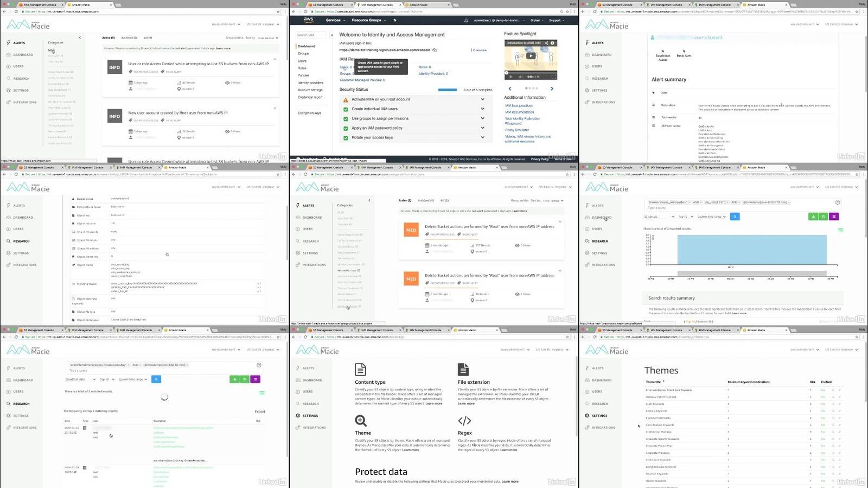This screenshot has width=868, height=488.
Task: Click the File extension icon on Macie Settings
Action: pos(463,370)
